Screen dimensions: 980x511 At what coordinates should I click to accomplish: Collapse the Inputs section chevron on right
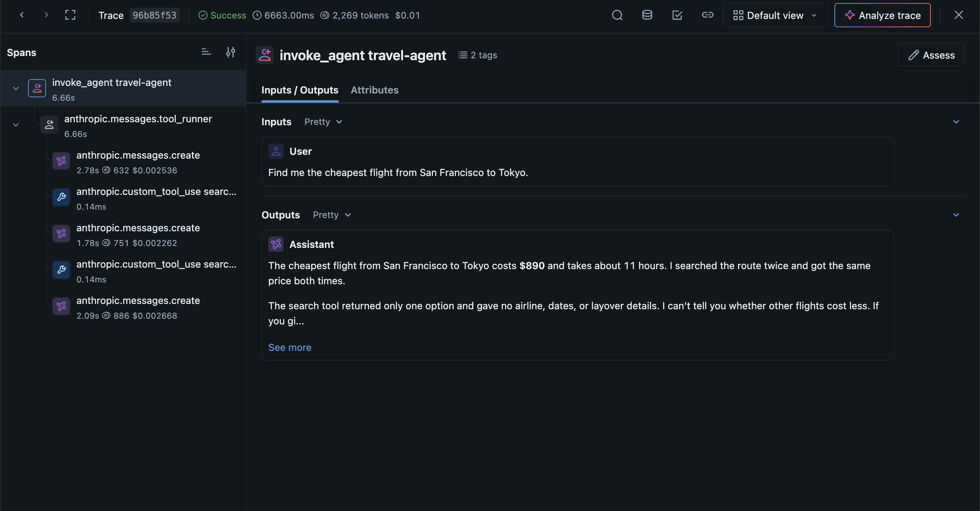pyautogui.click(x=956, y=122)
